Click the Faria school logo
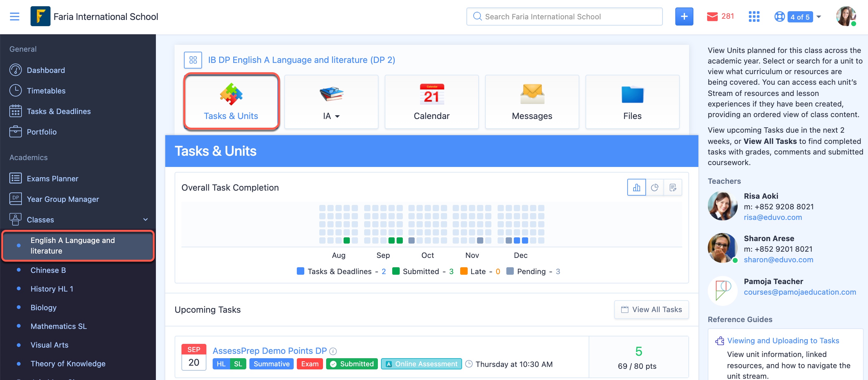The image size is (868, 380). (40, 16)
